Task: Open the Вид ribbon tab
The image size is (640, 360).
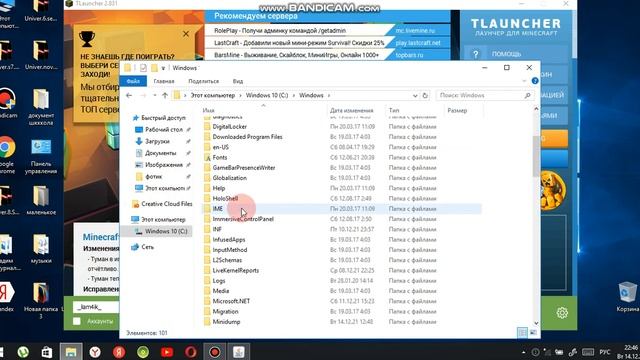Action: point(238,81)
